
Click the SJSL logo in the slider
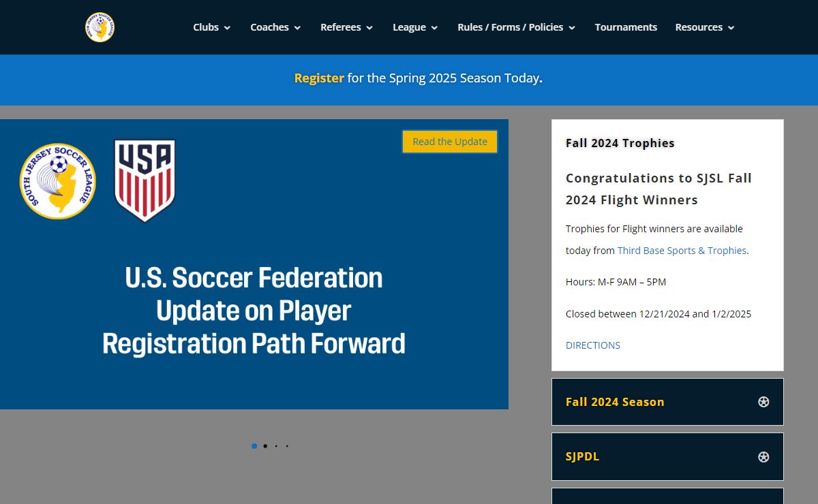(x=58, y=181)
